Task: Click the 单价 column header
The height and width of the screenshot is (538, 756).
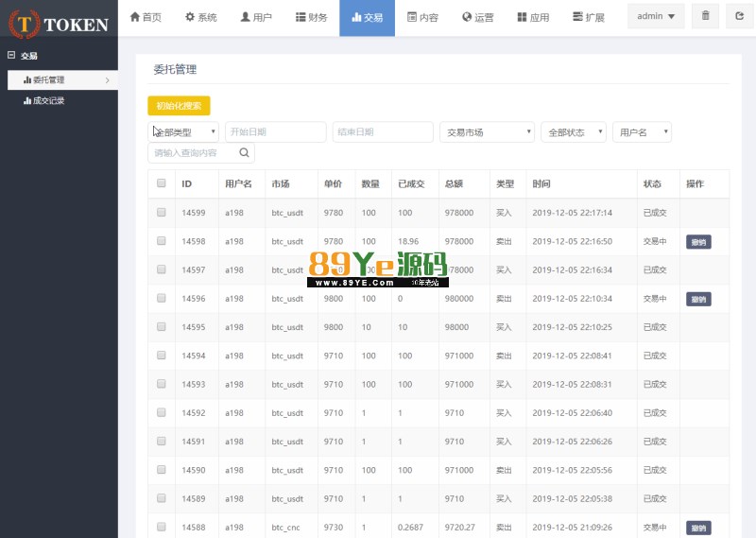Action: (333, 183)
